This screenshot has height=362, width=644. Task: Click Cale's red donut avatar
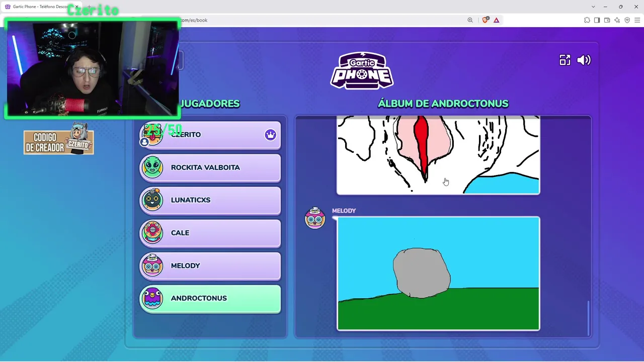pyautogui.click(x=152, y=232)
